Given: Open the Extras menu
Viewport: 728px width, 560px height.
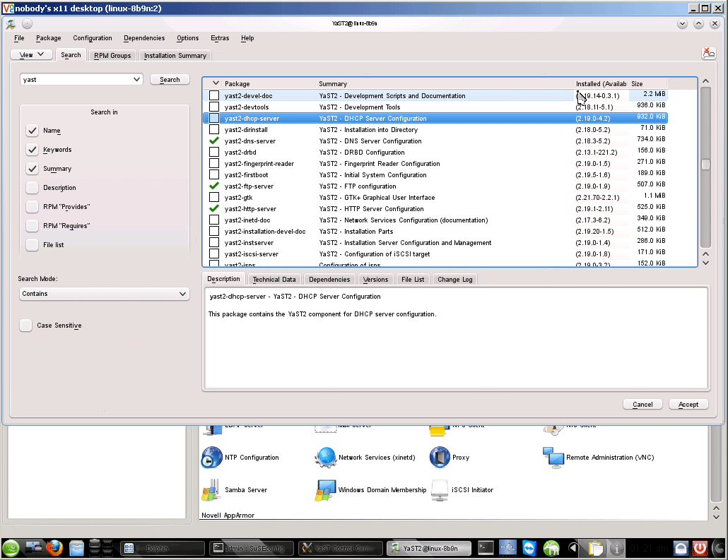Looking at the screenshot, I should [x=220, y=38].
